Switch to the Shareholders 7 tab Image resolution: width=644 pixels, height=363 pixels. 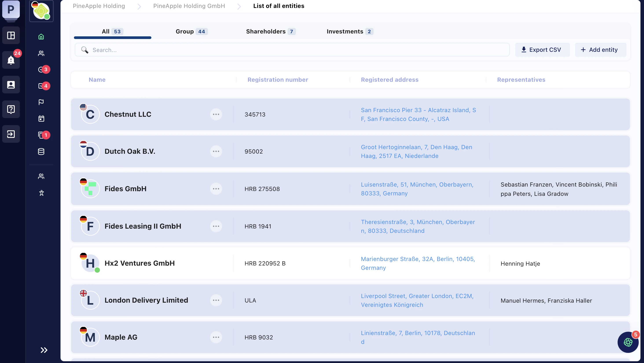[271, 31]
